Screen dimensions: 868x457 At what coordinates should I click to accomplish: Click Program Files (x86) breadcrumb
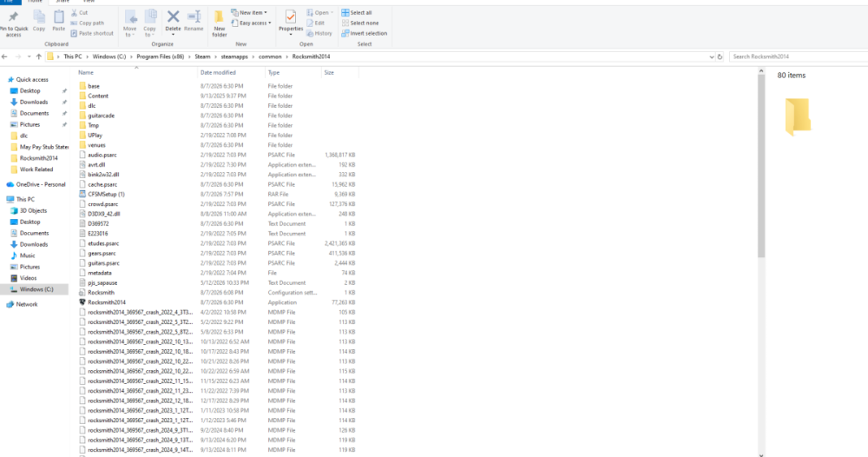point(160,56)
